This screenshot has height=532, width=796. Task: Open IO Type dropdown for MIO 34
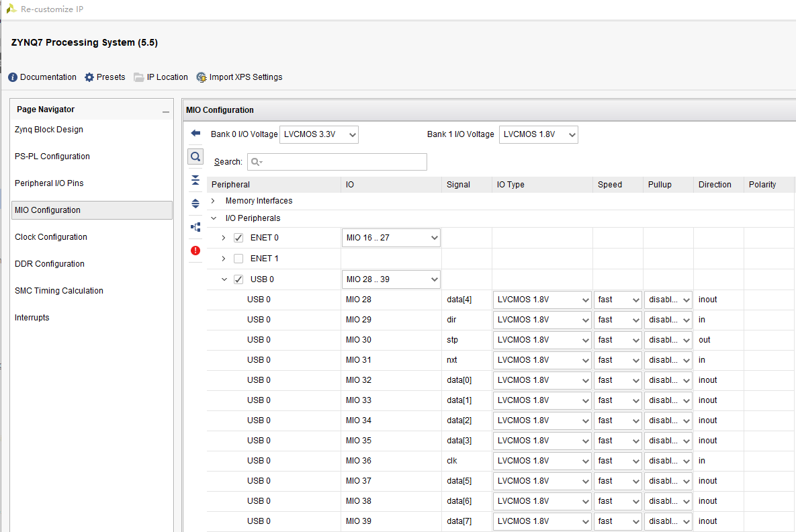tap(542, 420)
